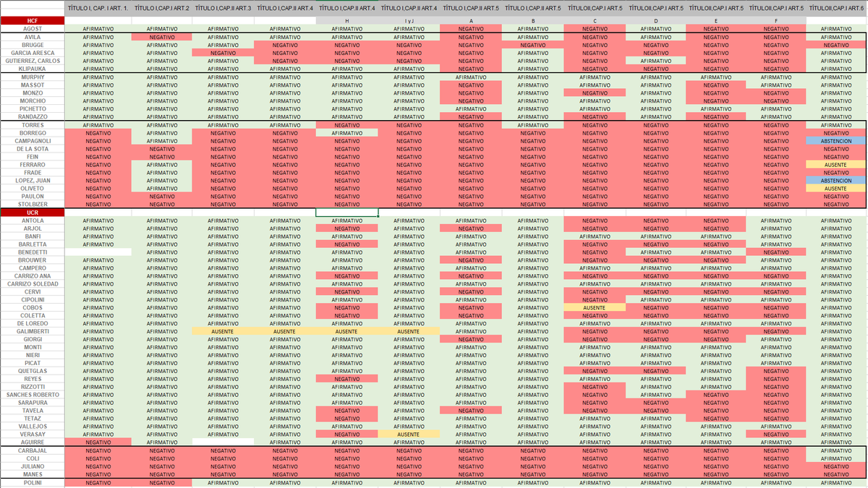Select the GUTIERREZ, CARLOS name cell
Screen dimensions: 868x488
33,61
